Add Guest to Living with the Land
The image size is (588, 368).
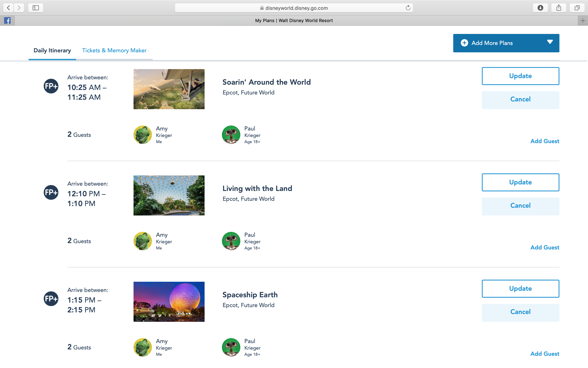[545, 248]
